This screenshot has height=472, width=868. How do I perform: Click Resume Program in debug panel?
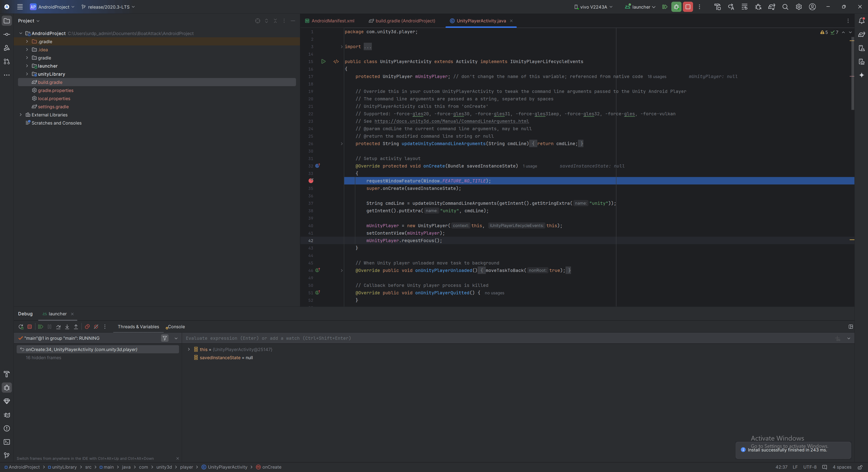pos(40,327)
